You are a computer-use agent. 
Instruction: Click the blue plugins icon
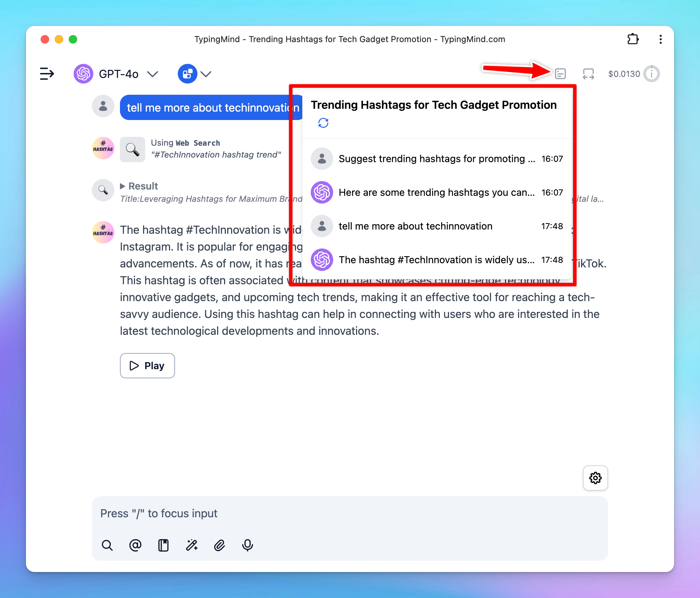click(188, 74)
